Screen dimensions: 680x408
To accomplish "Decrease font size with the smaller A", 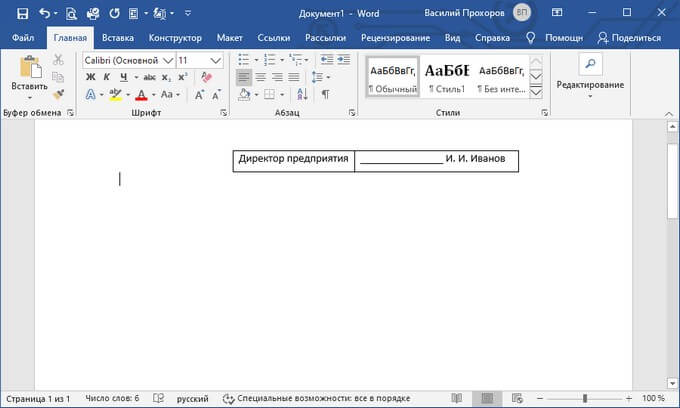I will (x=216, y=95).
